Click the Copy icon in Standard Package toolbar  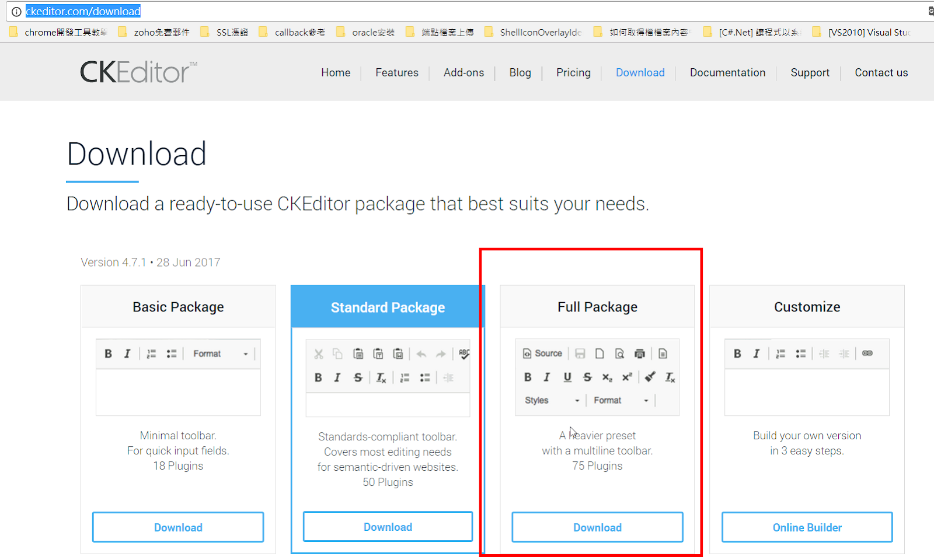(x=337, y=353)
